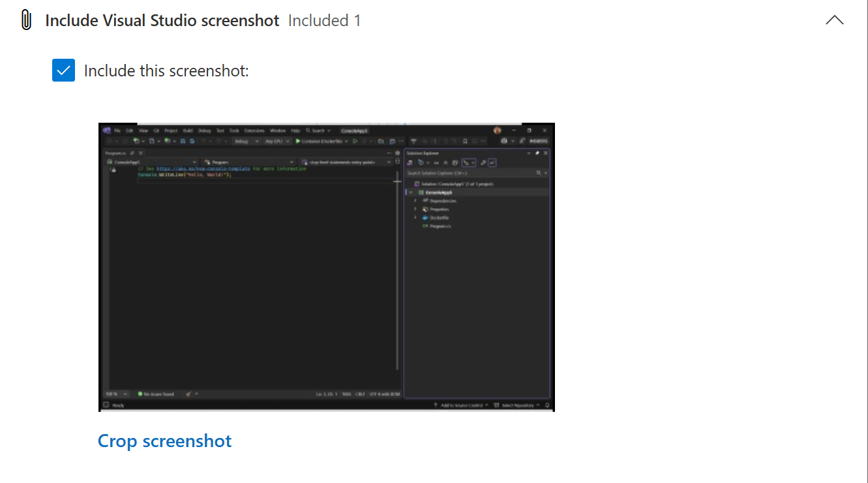Click the paperclip attachment icon at top left
The height and width of the screenshot is (483, 868).
click(x=25, y=20)
